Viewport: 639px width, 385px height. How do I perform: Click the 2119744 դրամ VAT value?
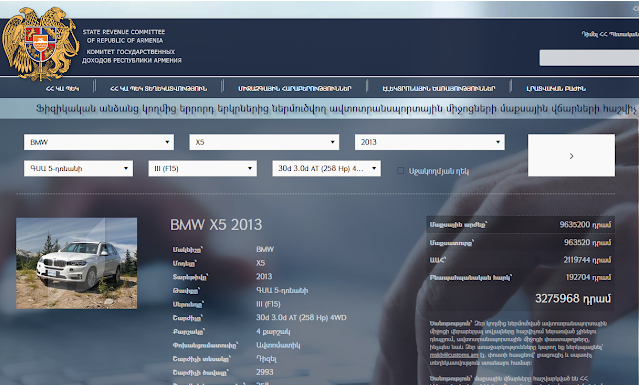[x=587, y=260]
